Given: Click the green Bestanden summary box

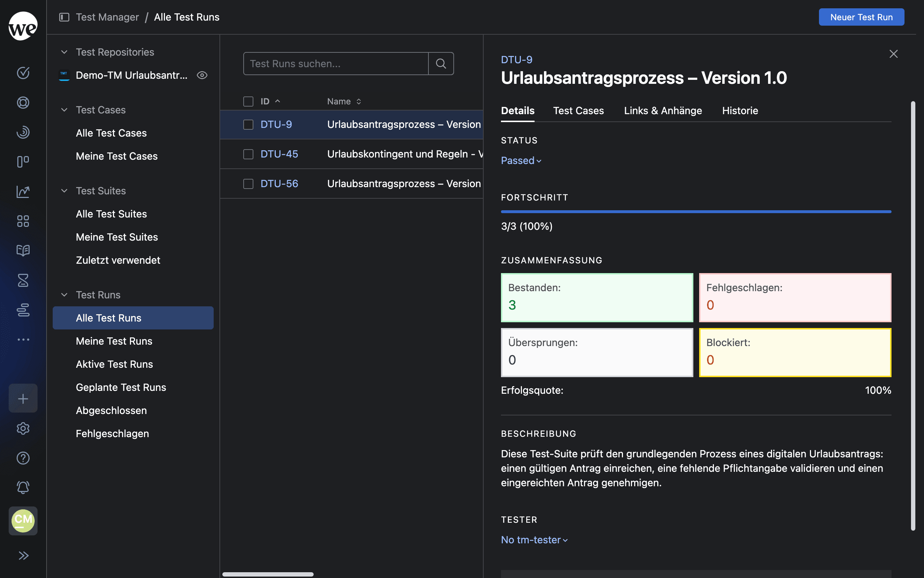Looking at the screenshot, I should click(x=597, y=297).
